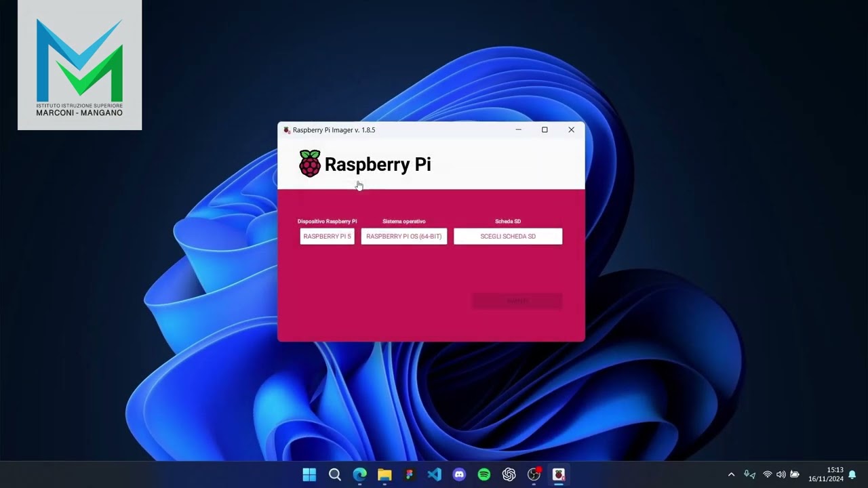Launch Microsoft Edge from the taskbar
868x488 pixels.
[x=359, y=474]
